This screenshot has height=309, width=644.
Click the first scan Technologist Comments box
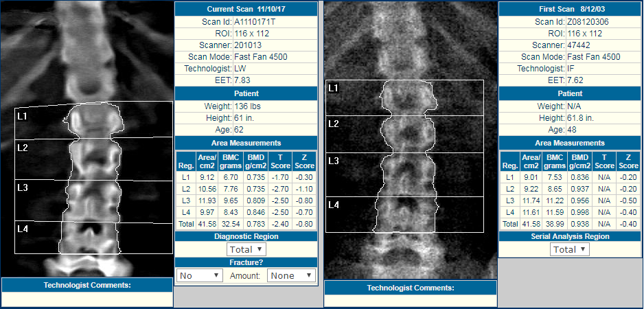coord(410,299)
